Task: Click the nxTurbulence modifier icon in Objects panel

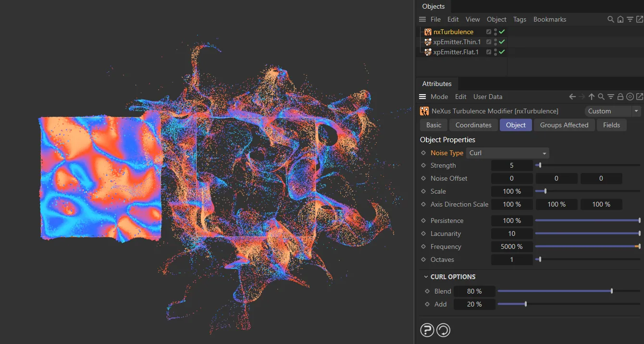Action: [428, 32]
